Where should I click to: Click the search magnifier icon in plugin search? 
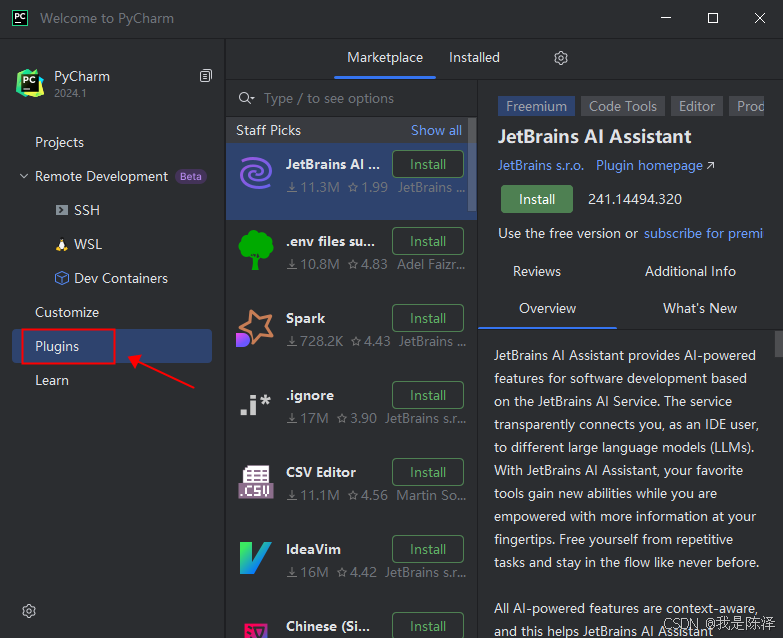click(247, 98)
